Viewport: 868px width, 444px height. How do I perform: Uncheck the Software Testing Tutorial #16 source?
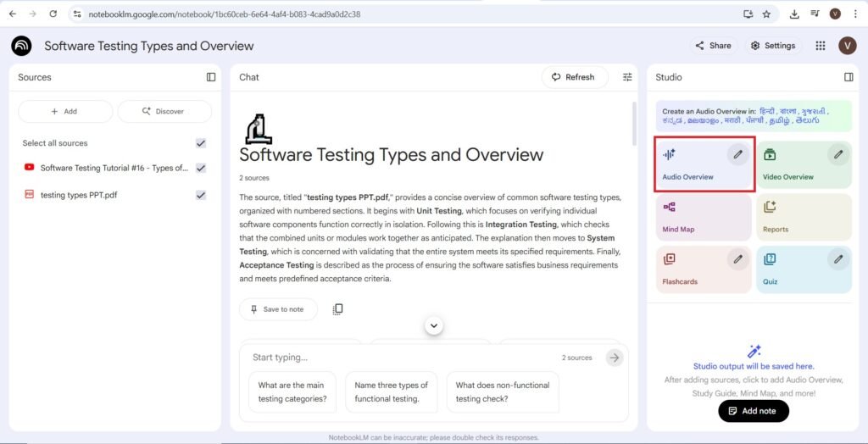(201, 168)
